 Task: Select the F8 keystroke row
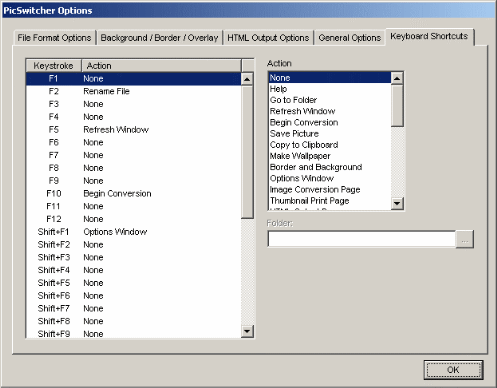(x=134, y=168)
